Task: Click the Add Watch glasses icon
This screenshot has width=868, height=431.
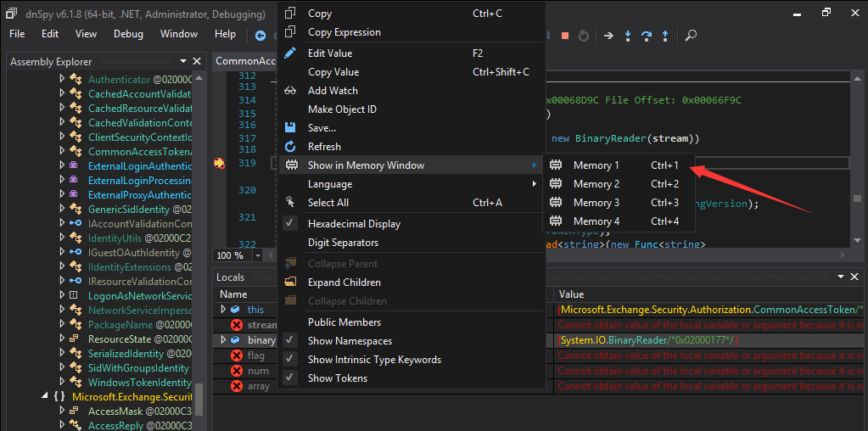Action: tap(290, 91)
